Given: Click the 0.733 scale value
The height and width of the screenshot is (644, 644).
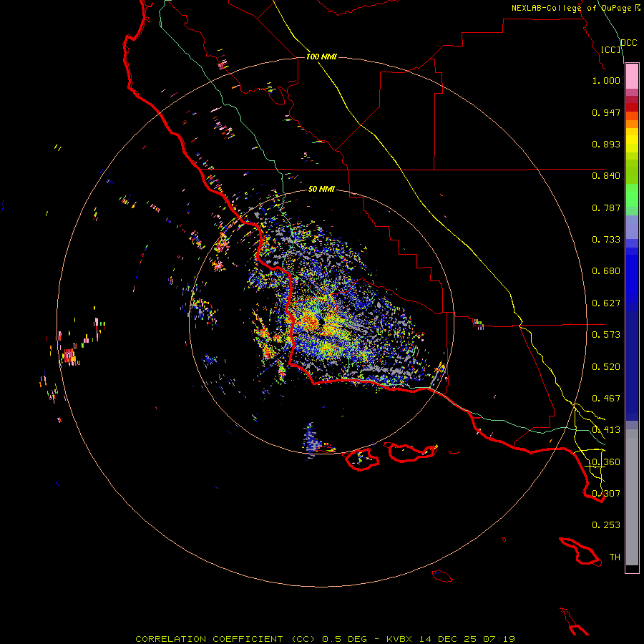Looking at the screenshot, I should coord(606,240).
